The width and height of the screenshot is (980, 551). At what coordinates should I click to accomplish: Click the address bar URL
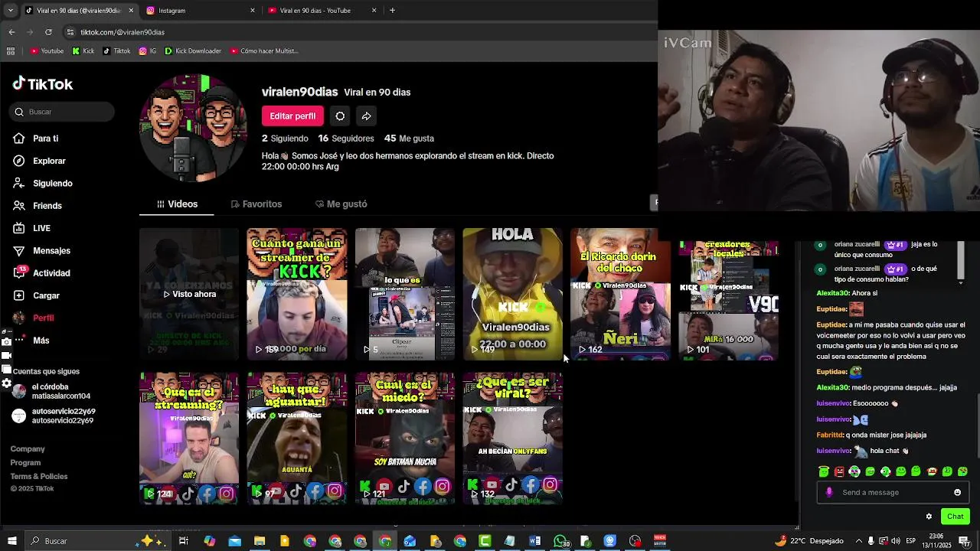coord(122,32)
